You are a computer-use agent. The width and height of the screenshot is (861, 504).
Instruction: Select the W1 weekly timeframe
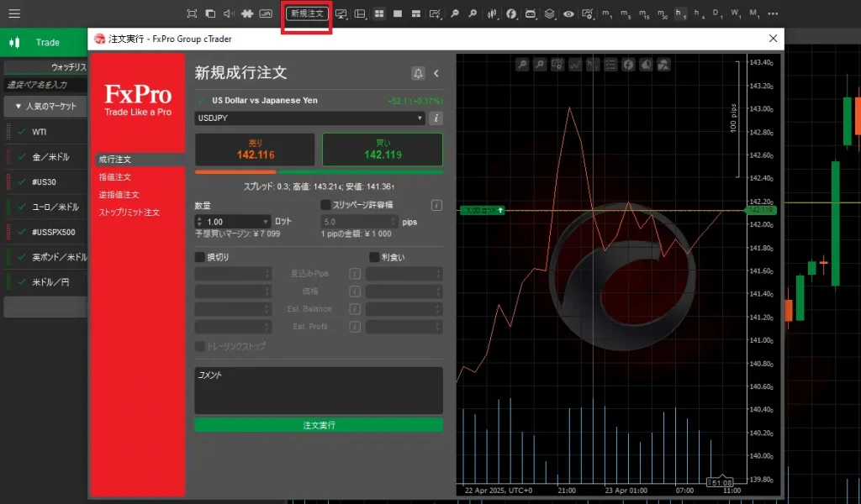click(x=736, y=13)
